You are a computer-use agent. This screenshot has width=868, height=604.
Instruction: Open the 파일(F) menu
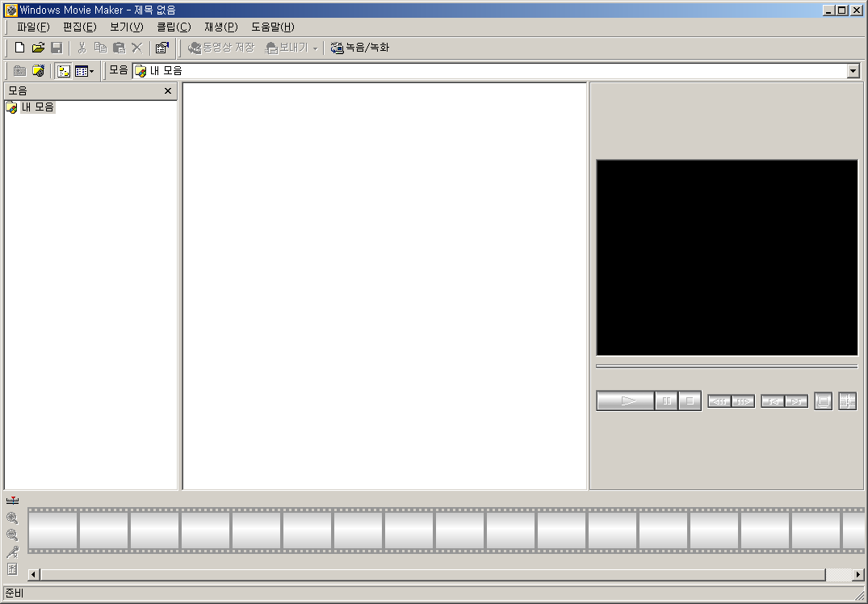click(33, 27)
